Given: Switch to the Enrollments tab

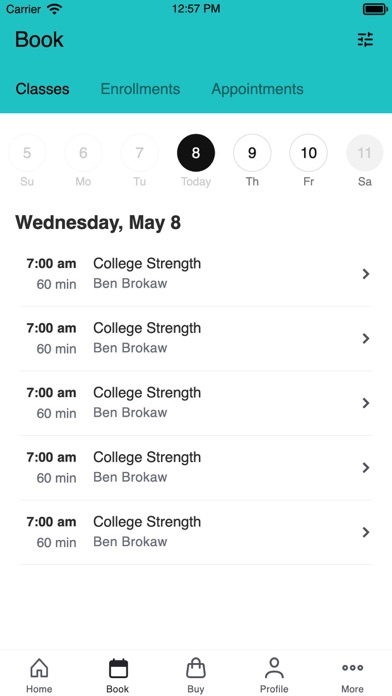Looking at the screenshot, I should pos(140,89).
